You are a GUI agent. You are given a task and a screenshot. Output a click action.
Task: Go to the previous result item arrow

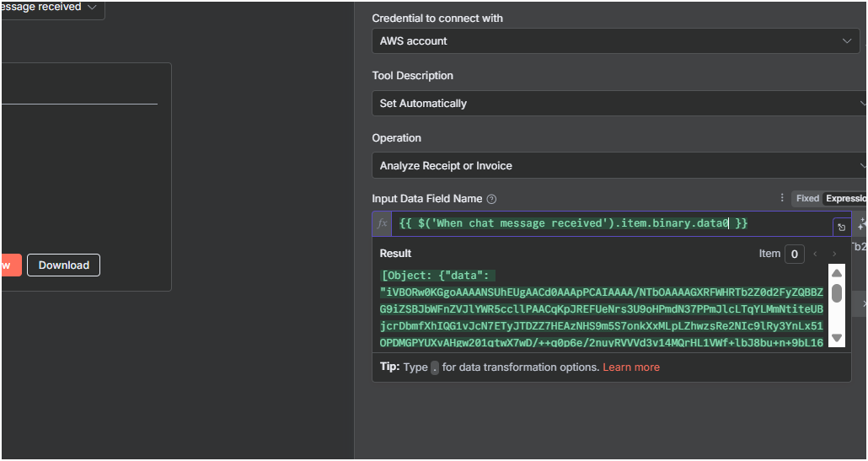pyautogui.click(x=815, y=254)
